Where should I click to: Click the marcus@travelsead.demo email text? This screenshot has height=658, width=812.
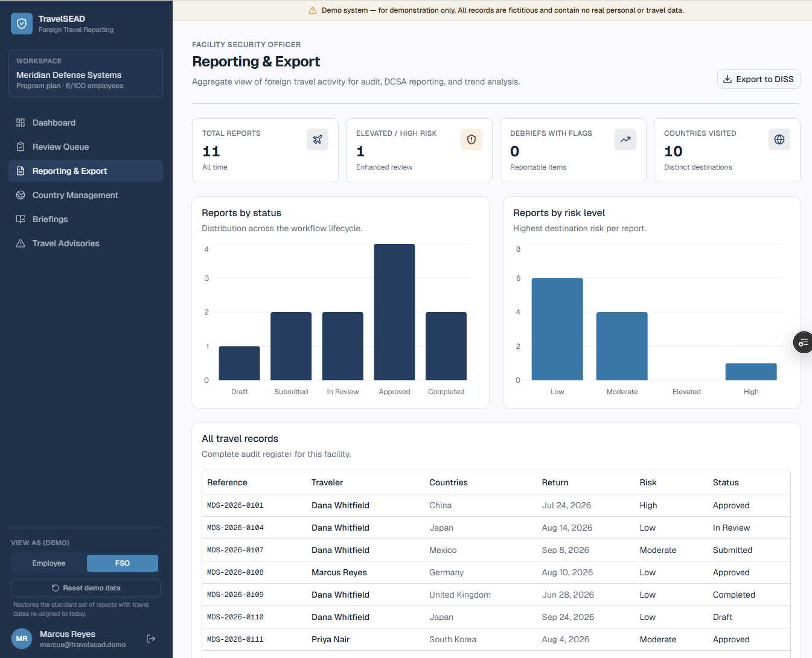(x=83, y=645)
